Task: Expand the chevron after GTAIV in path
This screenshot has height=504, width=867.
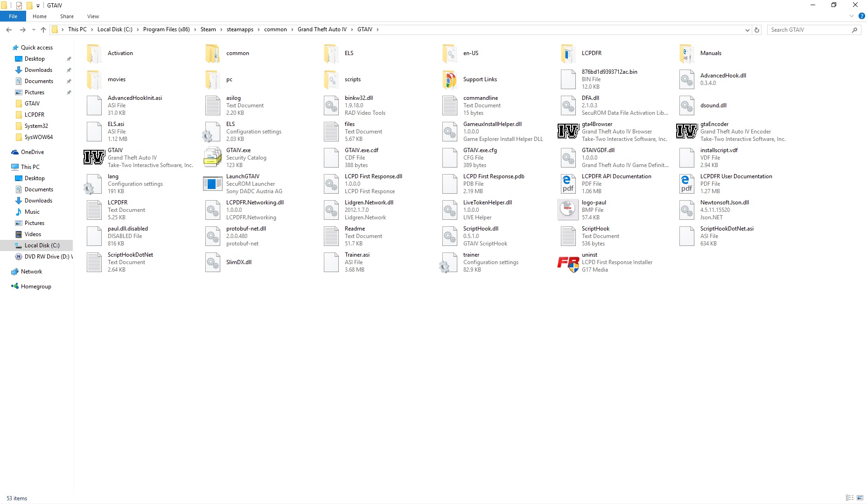Action: pos(378,29)
